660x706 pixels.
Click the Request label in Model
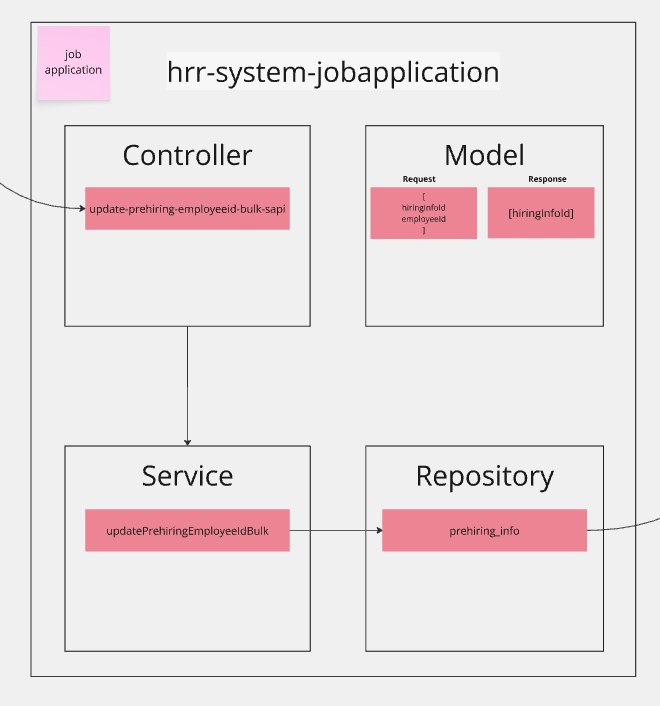tap(419, 179)
